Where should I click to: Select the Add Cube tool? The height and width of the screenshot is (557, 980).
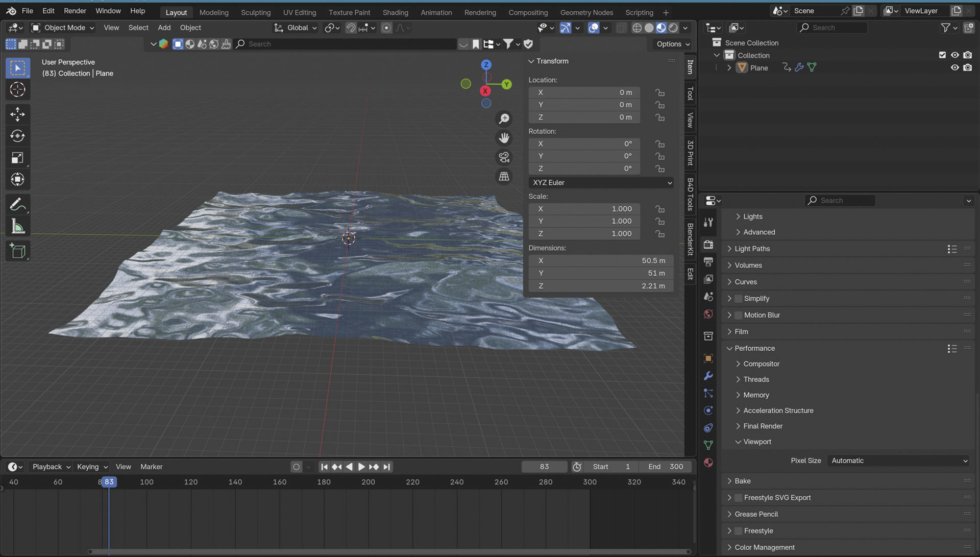click(x=17, y=251)
